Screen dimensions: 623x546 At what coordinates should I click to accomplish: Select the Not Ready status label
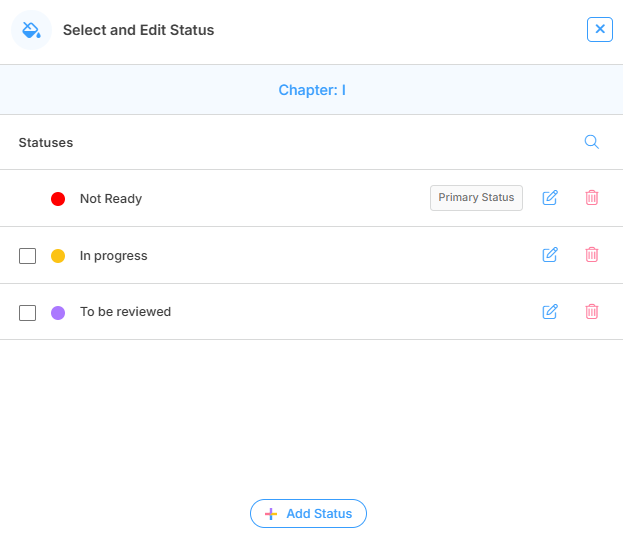[x=111, y=199]
